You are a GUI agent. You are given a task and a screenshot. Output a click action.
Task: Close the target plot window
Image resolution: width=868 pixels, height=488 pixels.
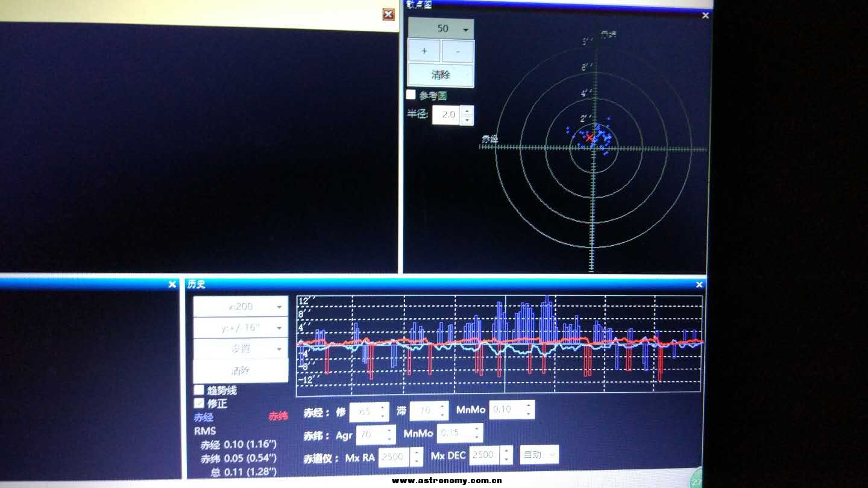pos(705,16)
